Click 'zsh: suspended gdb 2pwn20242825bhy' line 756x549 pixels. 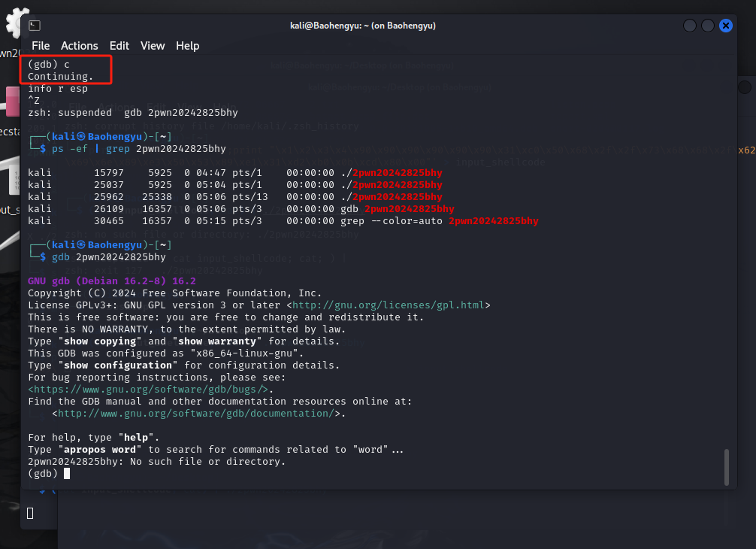click(132, 113)
